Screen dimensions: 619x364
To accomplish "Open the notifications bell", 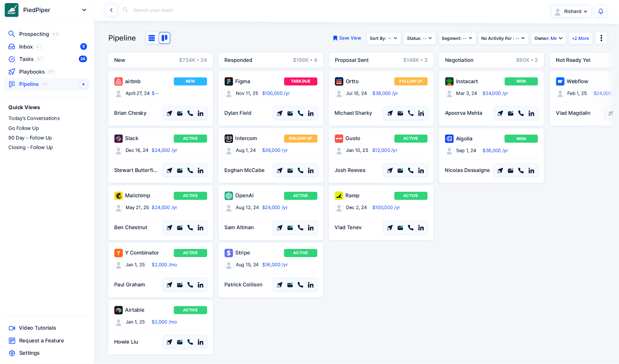I will coord(600,12).
